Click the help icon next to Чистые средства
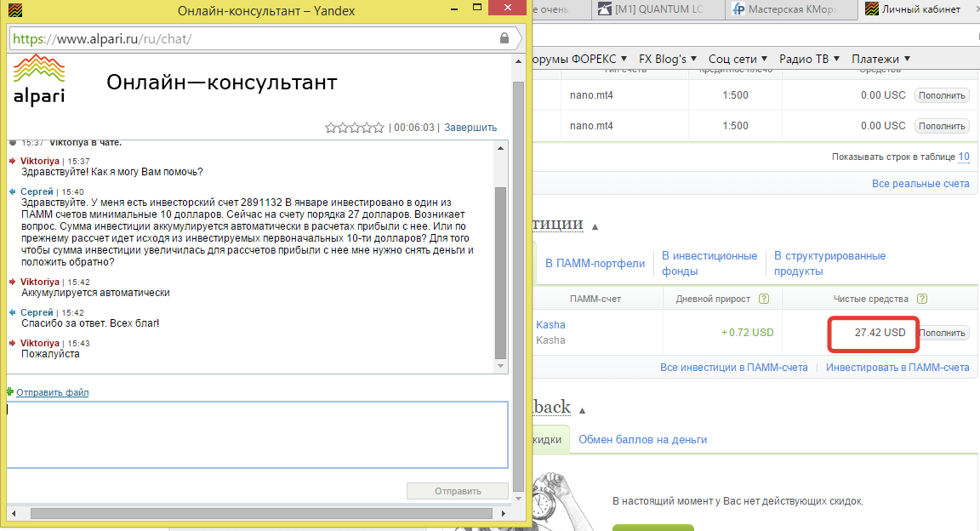The image size is (980, 531). pyautogui.click(x=922, y=299)
